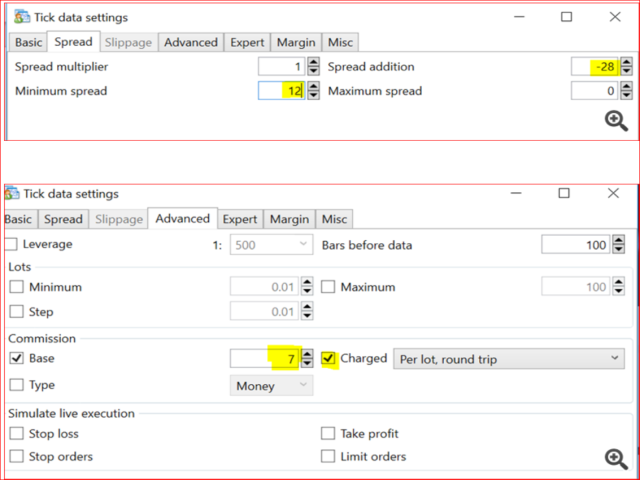
Task: Open Misc tab in lower window
Action: click(x=334, y=219)
